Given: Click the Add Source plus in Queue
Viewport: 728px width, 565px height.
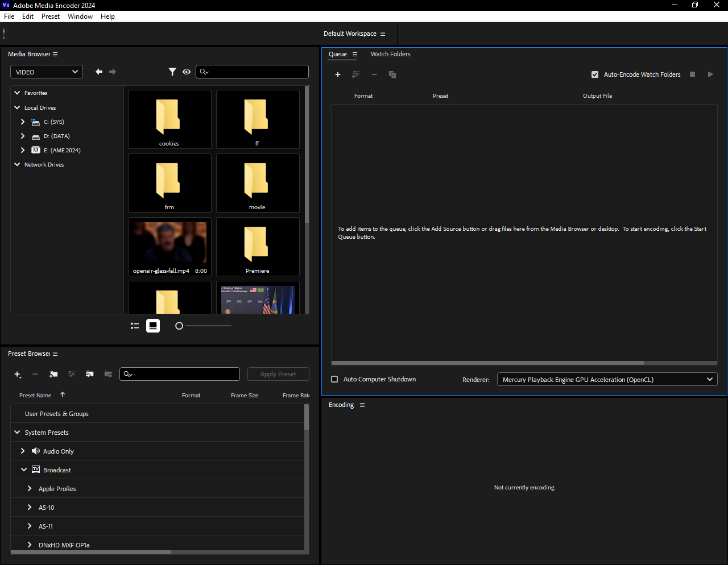Looking at the screenshot, I should point(338,74).
